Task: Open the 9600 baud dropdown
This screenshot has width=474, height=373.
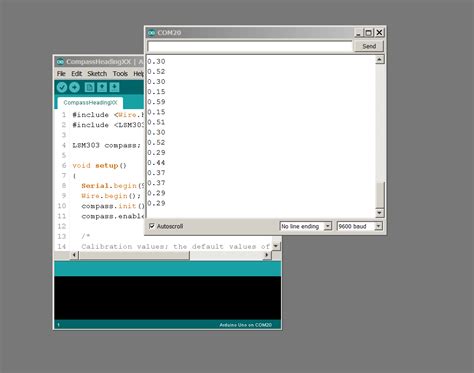Action: click(x=359, y=226)
